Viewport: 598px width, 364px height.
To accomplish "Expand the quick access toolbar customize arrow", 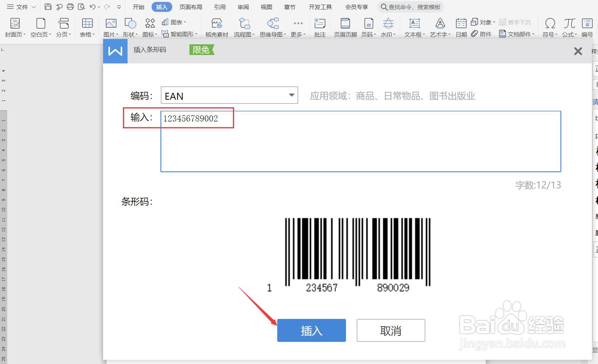I will [x=119, y=7].
